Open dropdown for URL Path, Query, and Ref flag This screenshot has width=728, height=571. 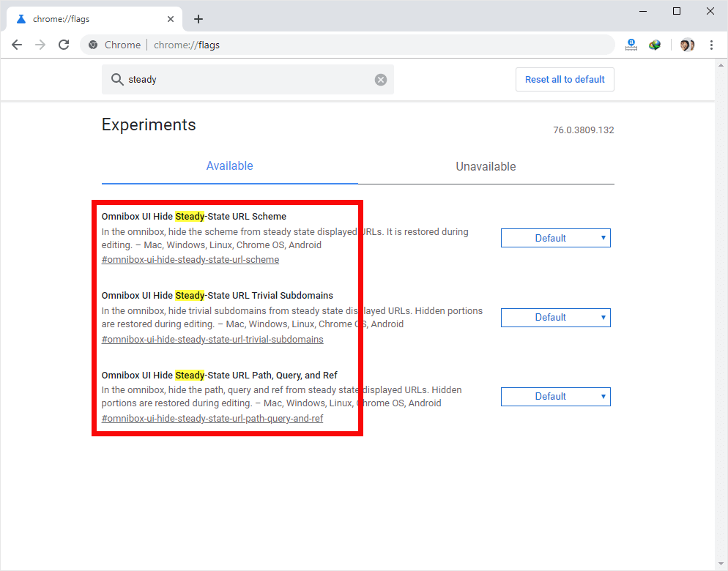(x=555, y=397)
